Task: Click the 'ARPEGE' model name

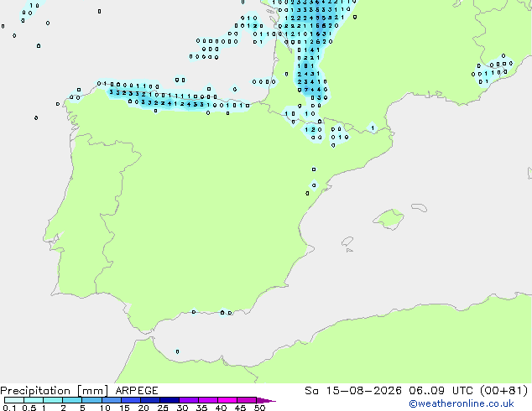Action: tap(137, 391)
